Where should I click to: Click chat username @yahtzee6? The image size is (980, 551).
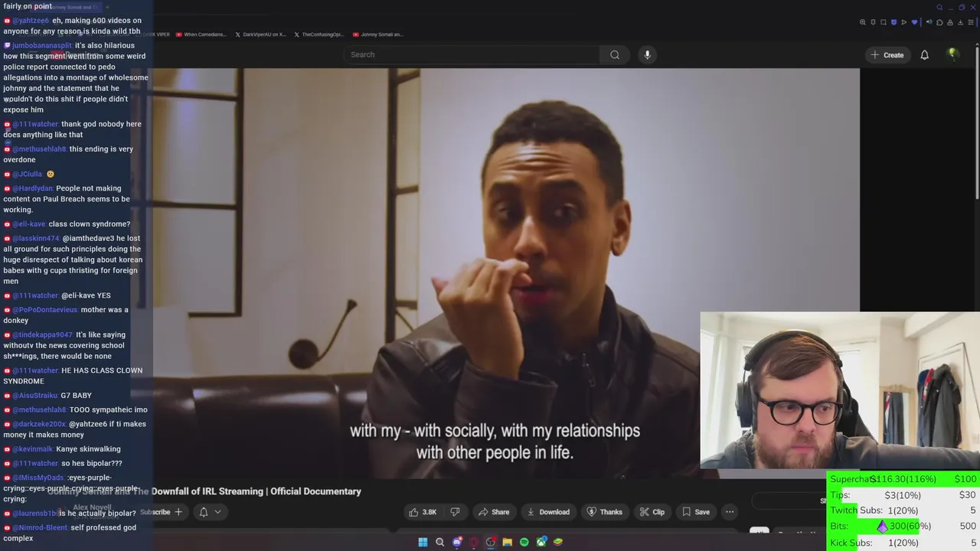pos(31,21)
